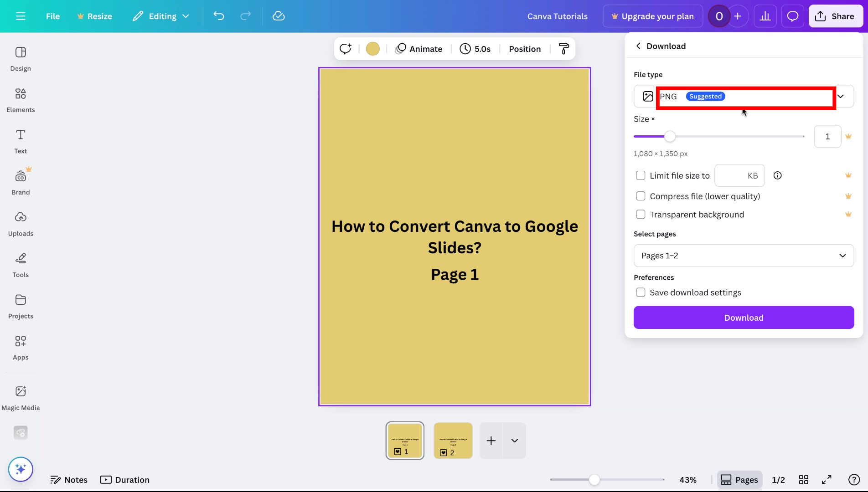Open the Uploads panel

21,223
